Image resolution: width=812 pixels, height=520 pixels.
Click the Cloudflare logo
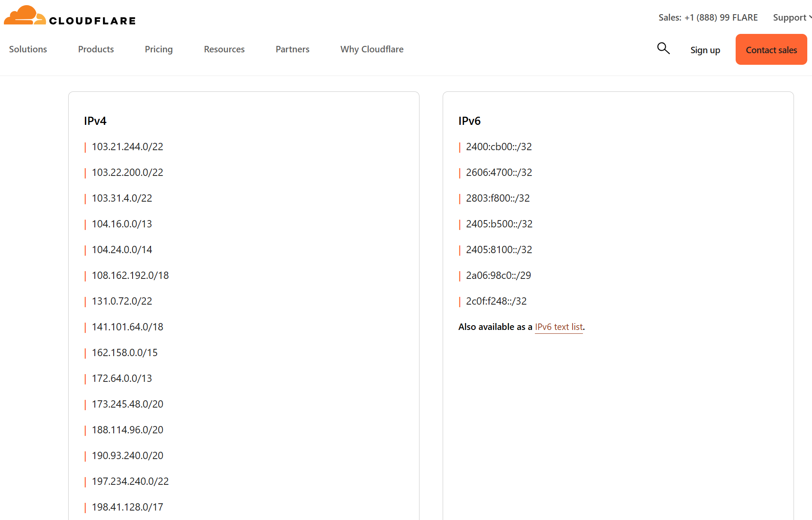pos(69,16)
